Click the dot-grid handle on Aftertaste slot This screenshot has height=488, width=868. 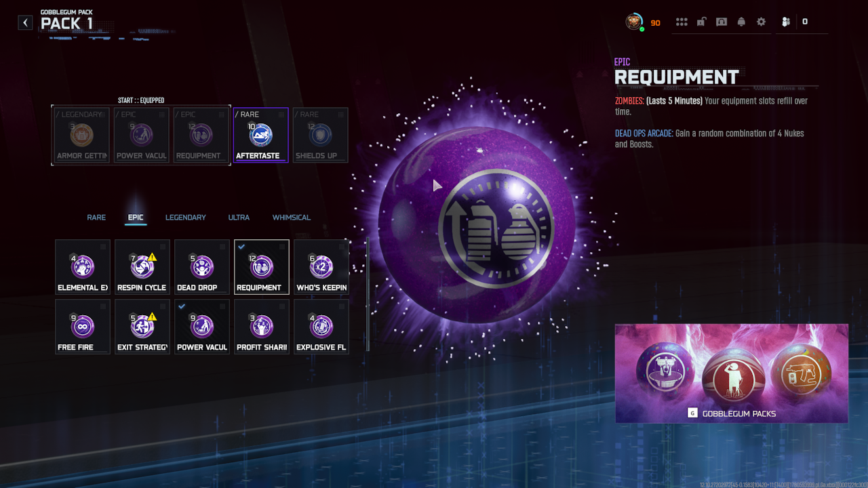[x=281, y=115]
